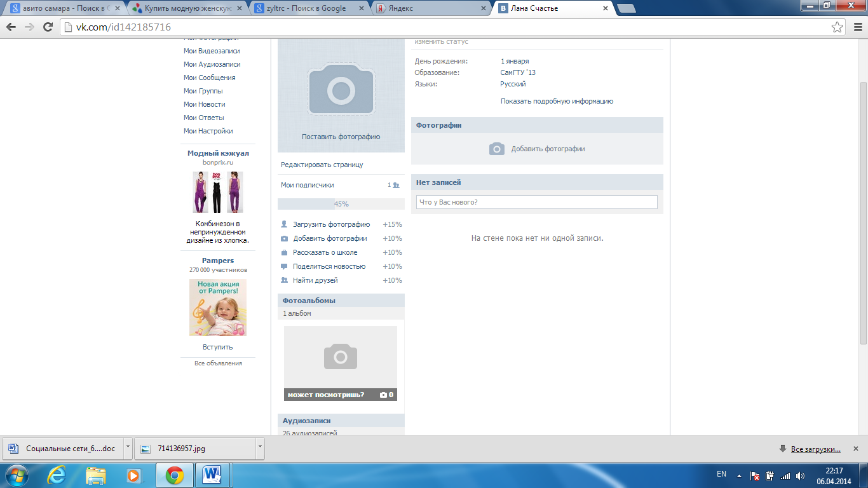The image size is (868, 488).
Task: Click the camera icon beside Добавить фотографии in Фотографии
Action: pyautogui.click(x=496, y=149)
